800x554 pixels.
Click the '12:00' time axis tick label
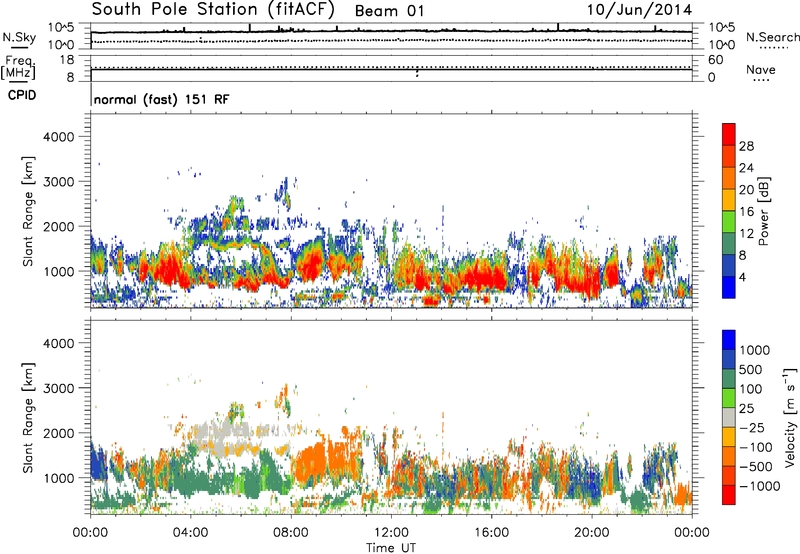(x=391, y=533)
